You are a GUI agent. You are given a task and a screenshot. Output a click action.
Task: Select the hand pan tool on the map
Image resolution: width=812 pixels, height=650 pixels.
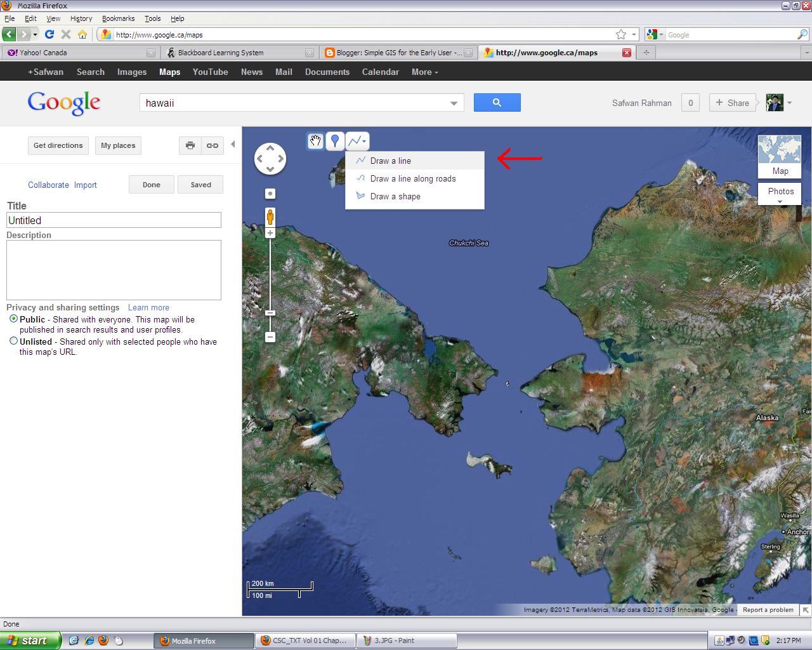click(315, 141)
